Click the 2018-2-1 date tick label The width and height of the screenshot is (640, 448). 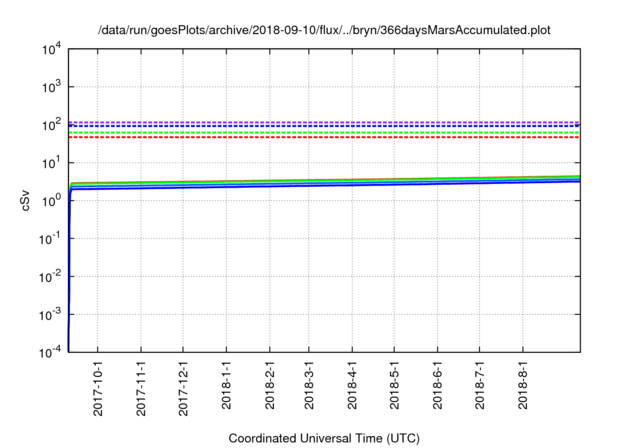pos(270,385)
